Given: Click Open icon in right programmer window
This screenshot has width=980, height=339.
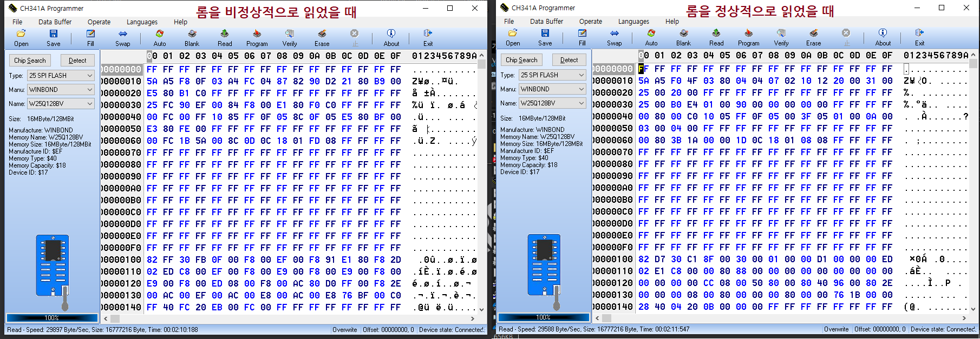Looking at the screenshot, I should 513,37.
